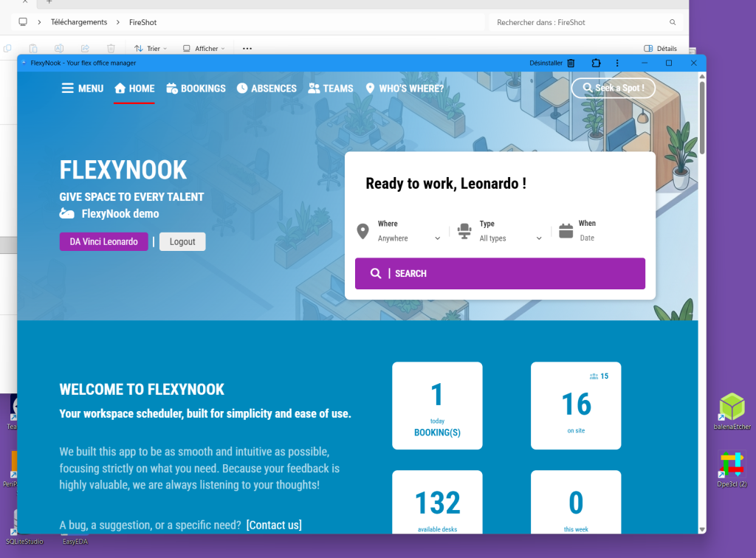Open the WHO'S WHERE? page
This screenshot has height=558, width=756.
pyautogui.click(x=405, y=88)
